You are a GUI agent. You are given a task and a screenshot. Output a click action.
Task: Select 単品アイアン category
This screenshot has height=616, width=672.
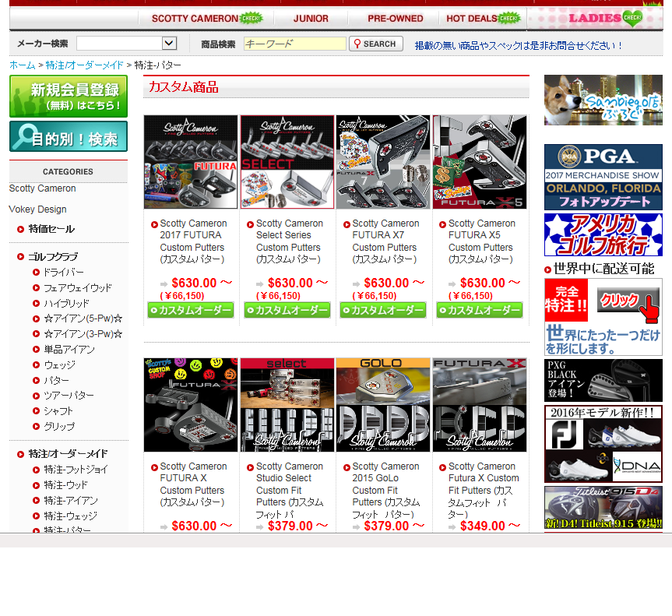(69, 350)
